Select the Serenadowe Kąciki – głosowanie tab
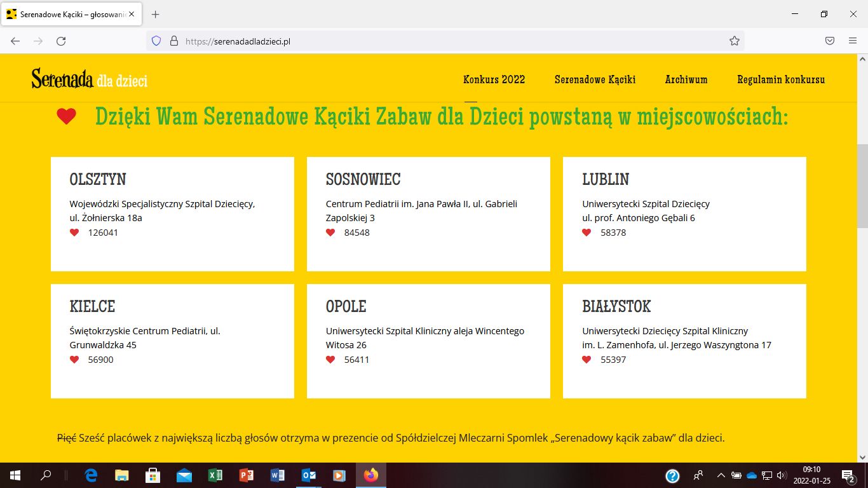Screen dimensions: 868x488 point(71,14)
